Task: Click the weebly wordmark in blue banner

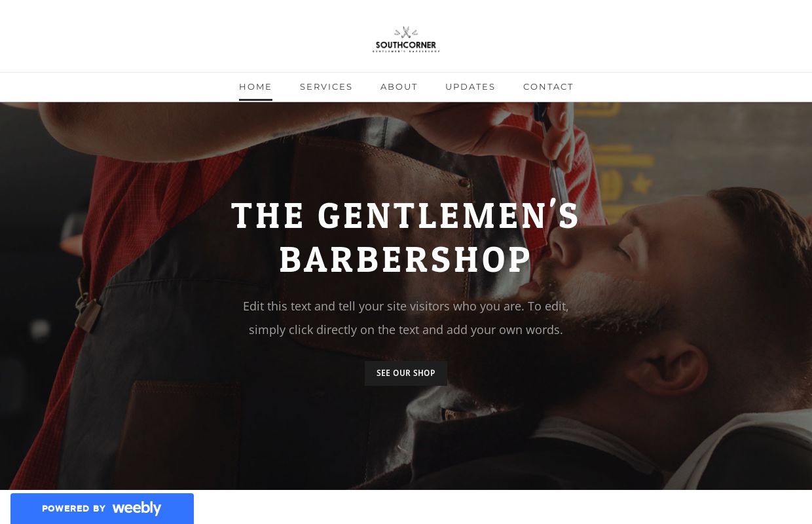Action: (136, 508)
